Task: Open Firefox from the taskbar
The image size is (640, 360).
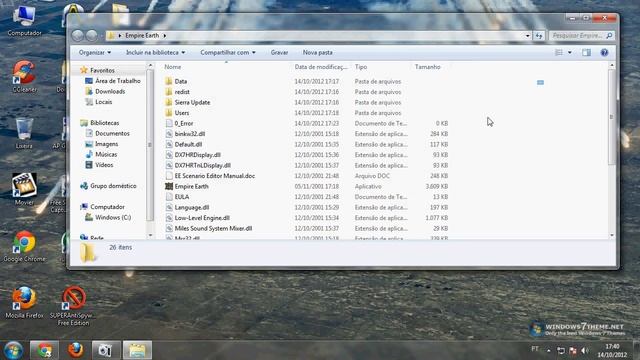Action: [x=76, y=350]
